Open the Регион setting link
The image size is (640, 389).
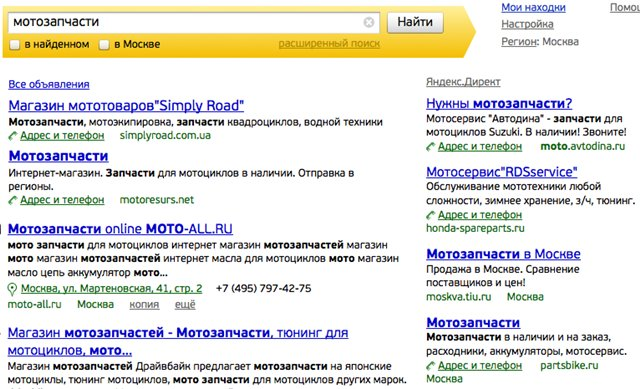519,42
